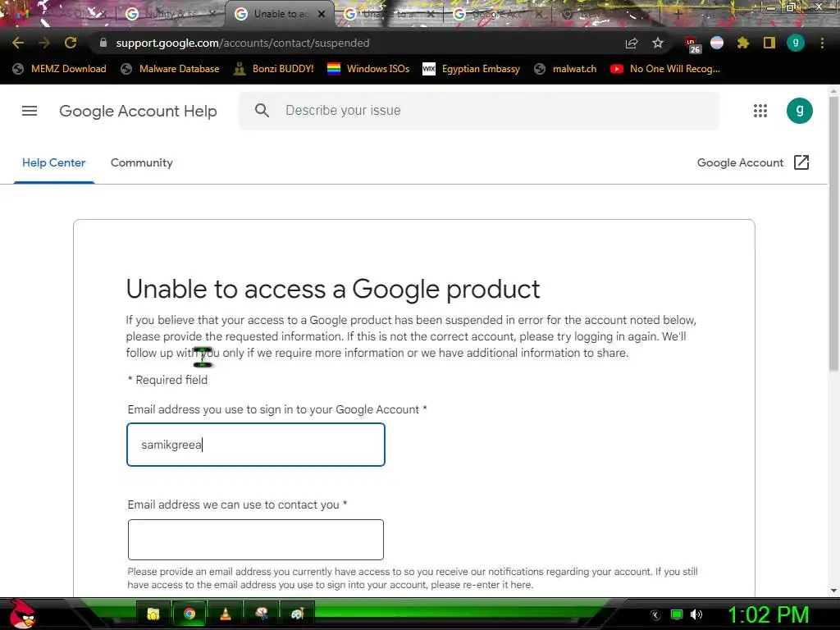840x630 pixels.
Task: Click the Unable to access a Google product heading
Action: coord(333,290)
